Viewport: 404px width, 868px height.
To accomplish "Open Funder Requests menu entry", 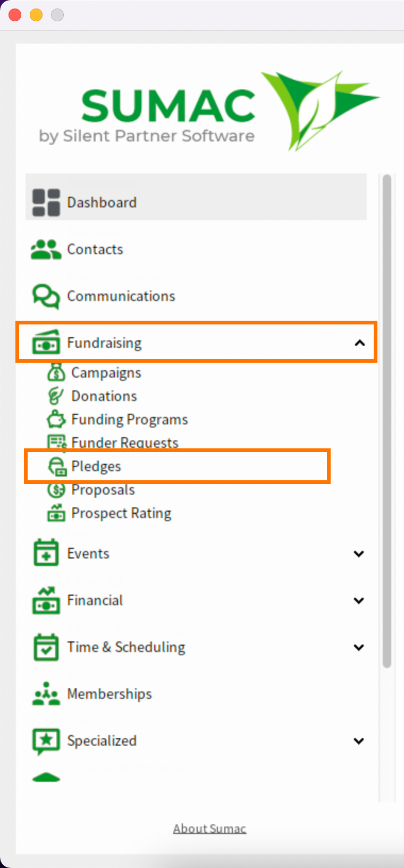I will (125, 443).
